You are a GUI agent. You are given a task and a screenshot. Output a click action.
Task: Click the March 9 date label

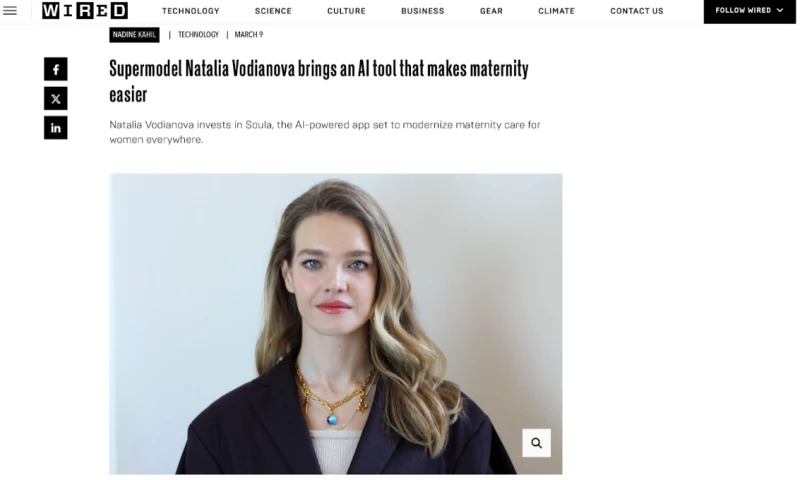(x=249, y=34)
